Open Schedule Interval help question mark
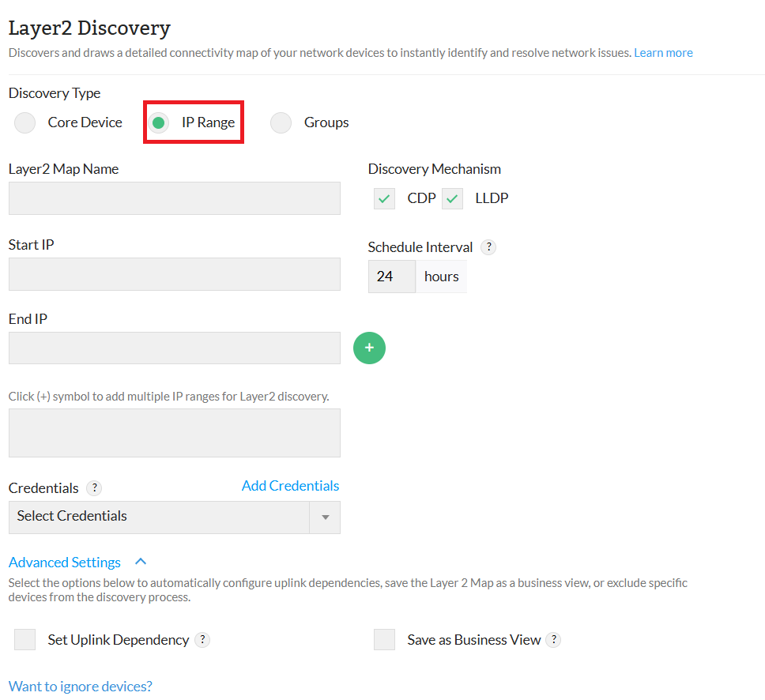Image resolution: width=765 pixels, height=700 pixels. click(x=488, y=247)
